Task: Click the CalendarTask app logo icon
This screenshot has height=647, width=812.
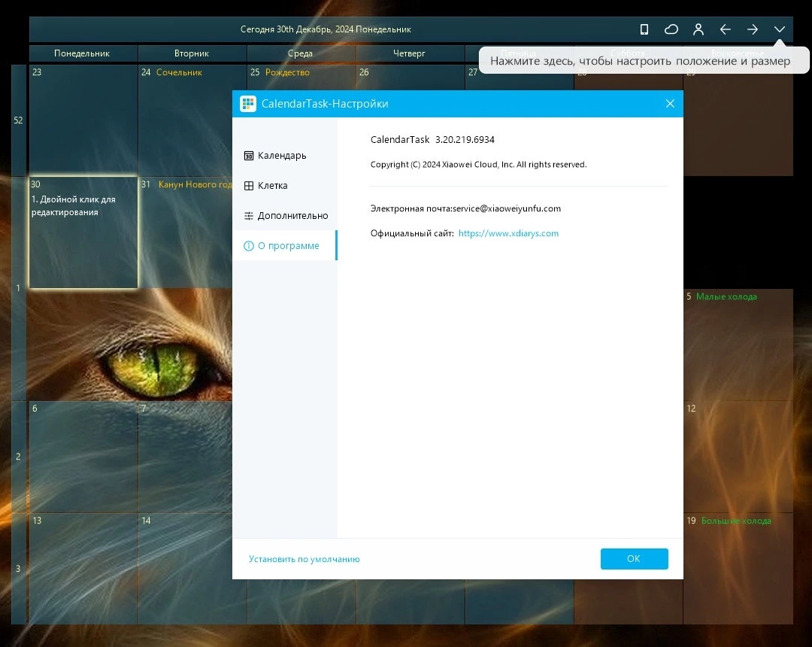Action: click(248, 104)
